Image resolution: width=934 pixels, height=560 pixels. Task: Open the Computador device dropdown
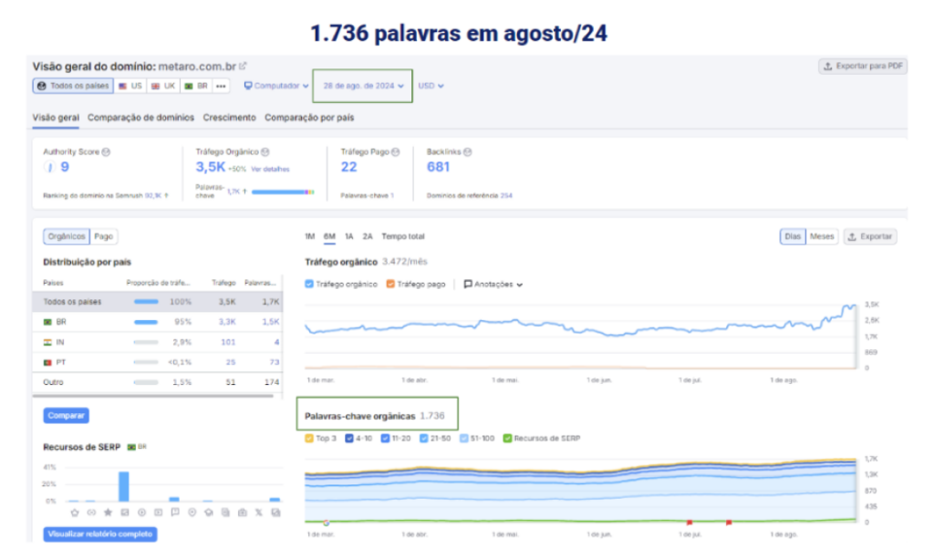[276, 86]
